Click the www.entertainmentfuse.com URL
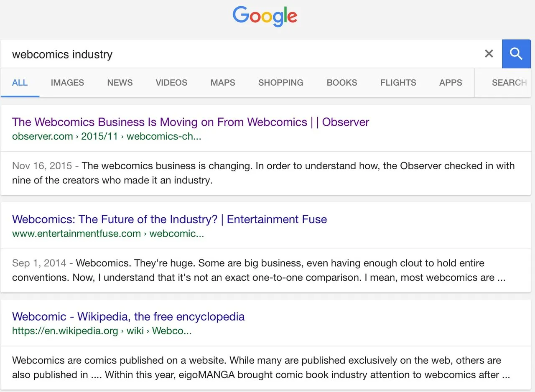 [108, 234]
